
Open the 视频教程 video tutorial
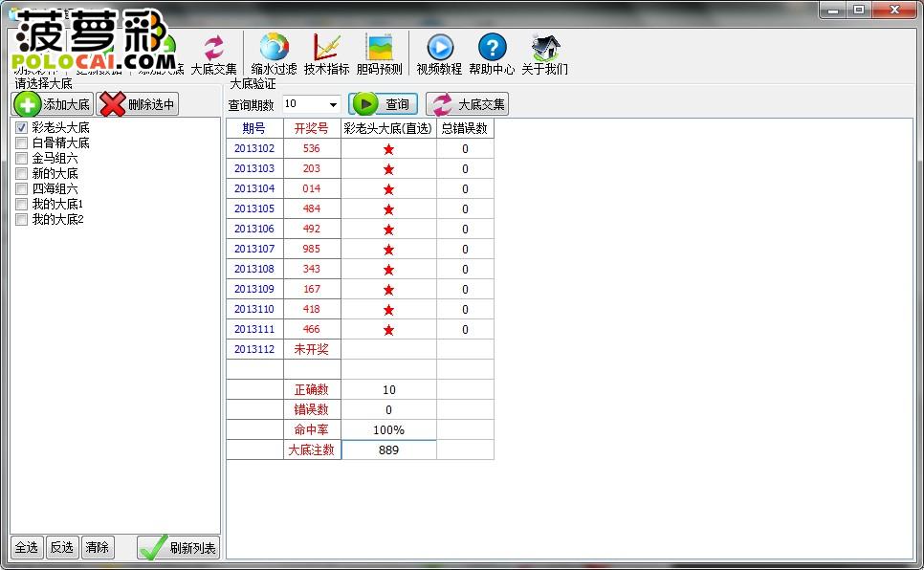point(439,53)
